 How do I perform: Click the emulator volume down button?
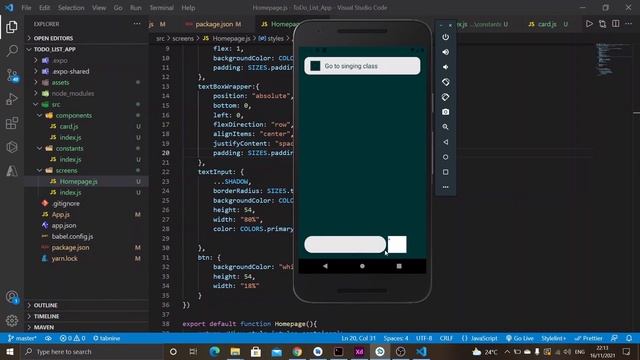click(x=446, y=67)
